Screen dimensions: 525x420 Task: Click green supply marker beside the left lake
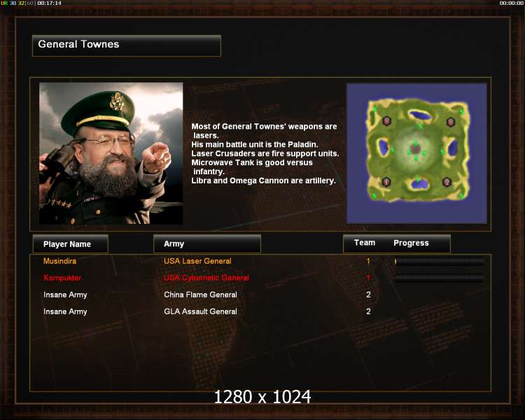[x=393, y=150]
